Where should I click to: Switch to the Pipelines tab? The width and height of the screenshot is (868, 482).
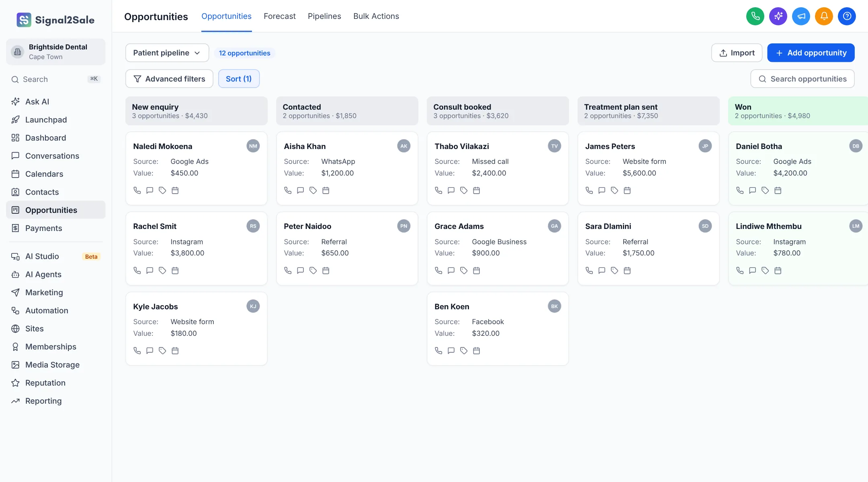(x=324, y=16)
